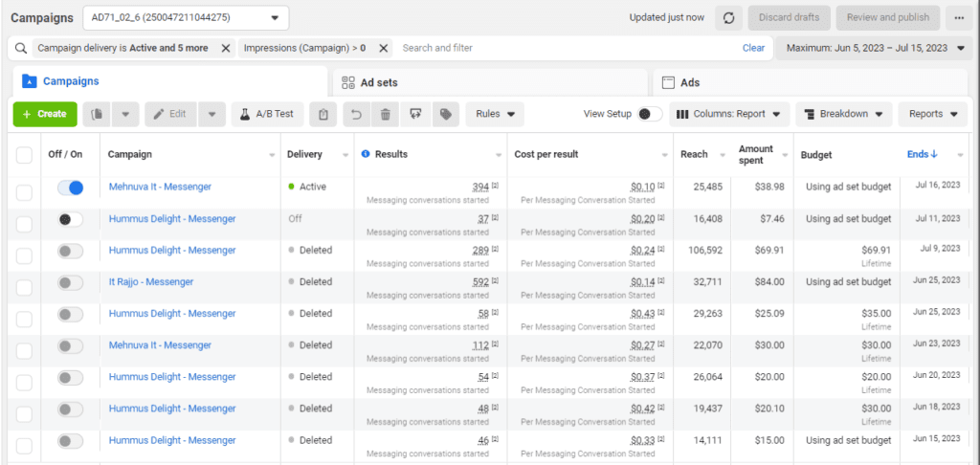Switch to the Ad sets tab
The image size is (980, 465).
coord(490,82)
